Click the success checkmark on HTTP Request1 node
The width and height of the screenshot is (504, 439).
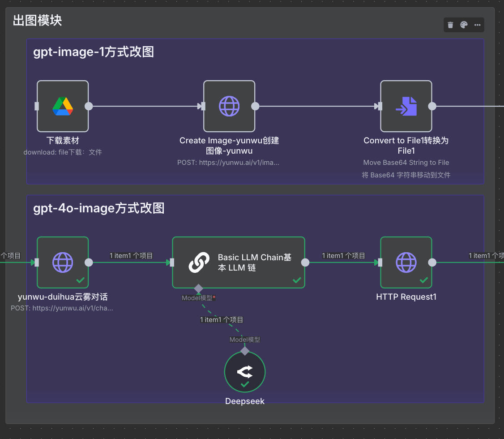424,280
